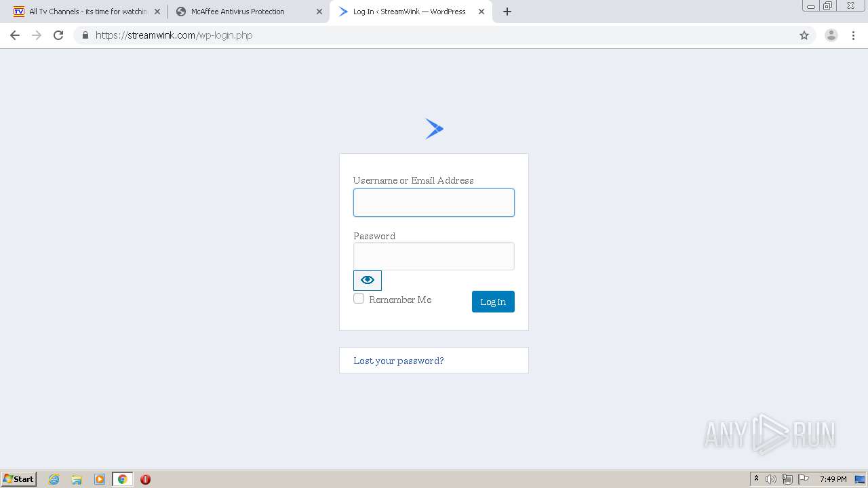Click the browser back arrow
This screenshot has height=488, width=868.
coord(15,35)
